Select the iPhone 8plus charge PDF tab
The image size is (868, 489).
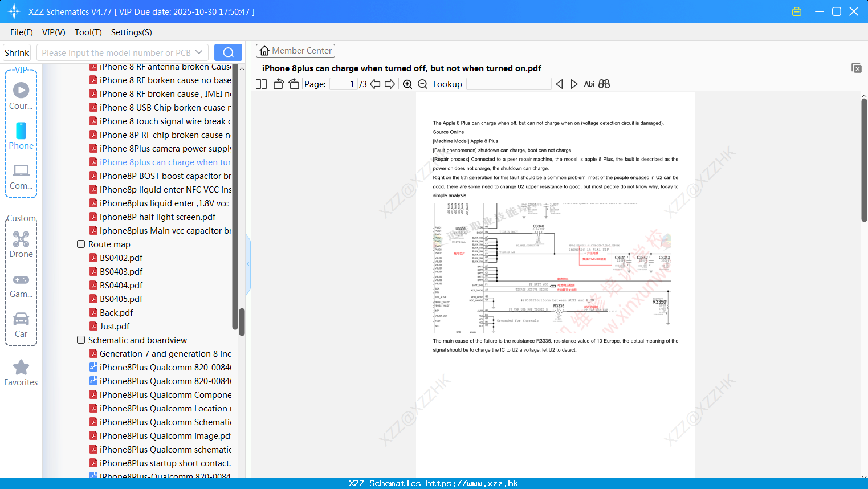pyautogui.click(x=402, y=68)
